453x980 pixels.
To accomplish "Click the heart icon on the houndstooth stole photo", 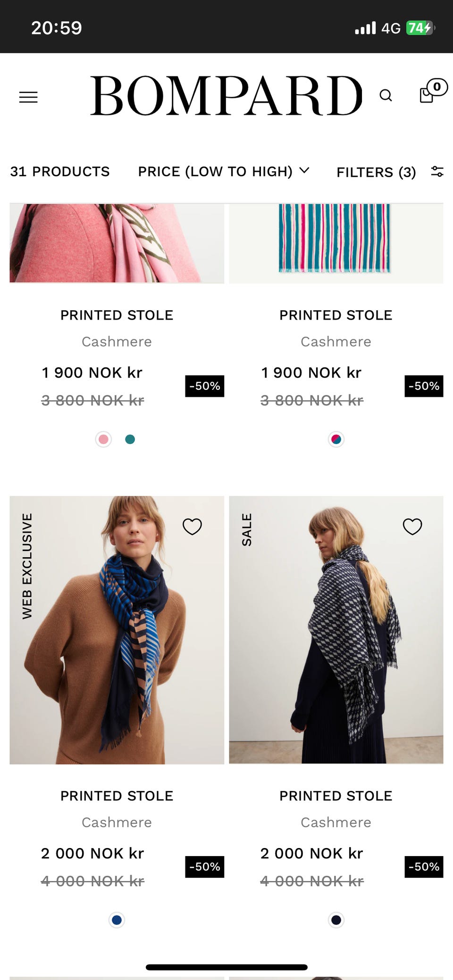I will click(412, 526).
